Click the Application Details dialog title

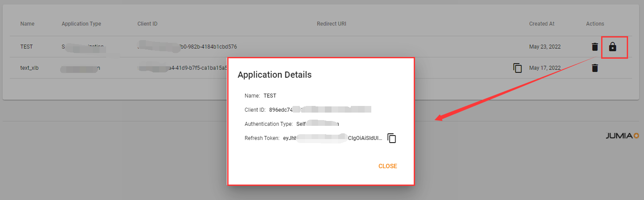(x=274, y=75)
